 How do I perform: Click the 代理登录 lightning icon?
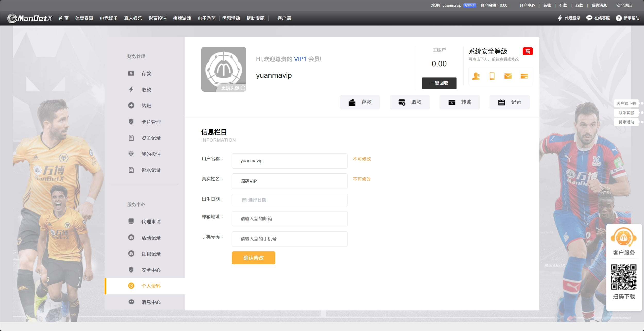point(560,18)
